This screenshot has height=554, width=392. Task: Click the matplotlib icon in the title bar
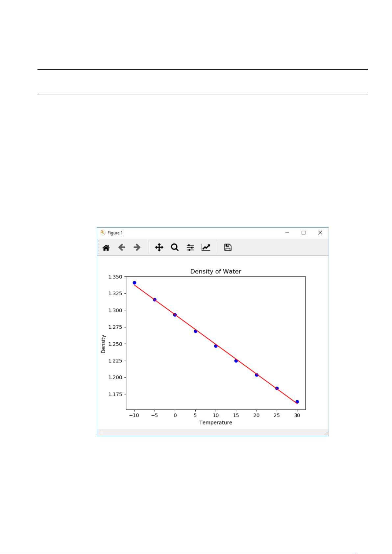pos(103,233)
